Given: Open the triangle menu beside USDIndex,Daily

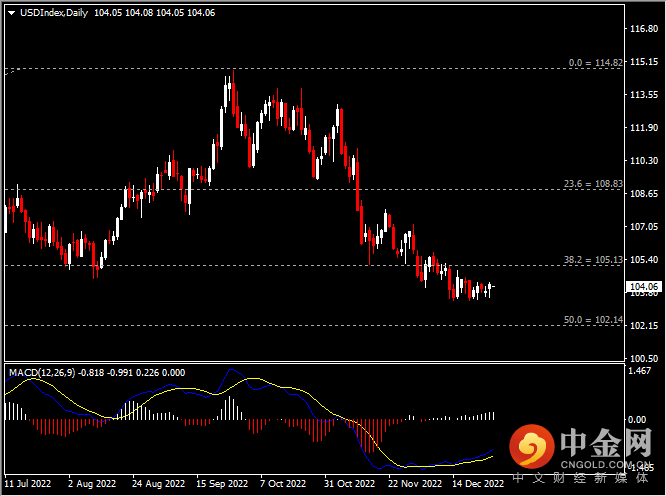Looking at the screenshot, I should point(10,13).
